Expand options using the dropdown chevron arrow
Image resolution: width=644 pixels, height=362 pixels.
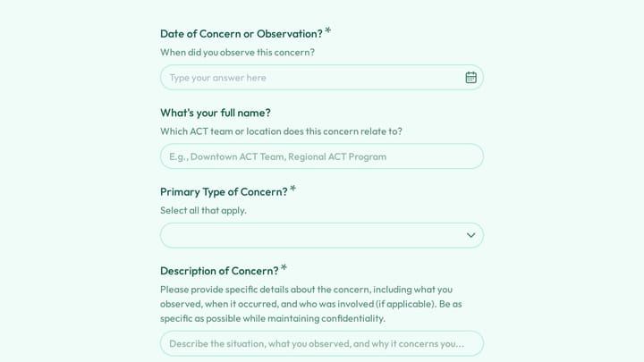(x=470, y=235)
